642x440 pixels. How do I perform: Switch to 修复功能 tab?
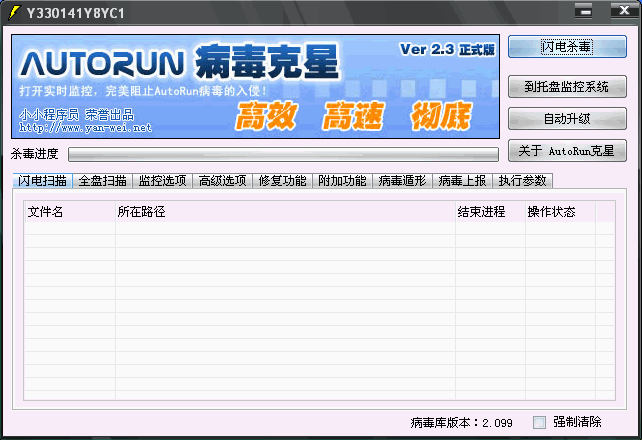[x=283, y=181]
